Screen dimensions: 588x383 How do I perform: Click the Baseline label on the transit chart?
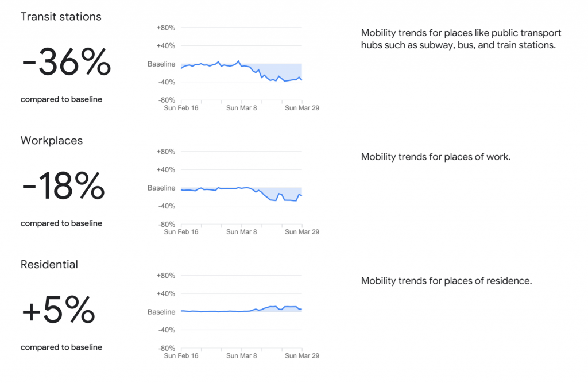coord(161,64)
